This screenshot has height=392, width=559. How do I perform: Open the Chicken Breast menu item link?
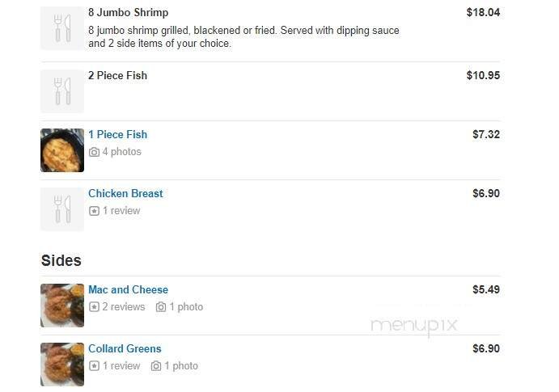[125, 194]
